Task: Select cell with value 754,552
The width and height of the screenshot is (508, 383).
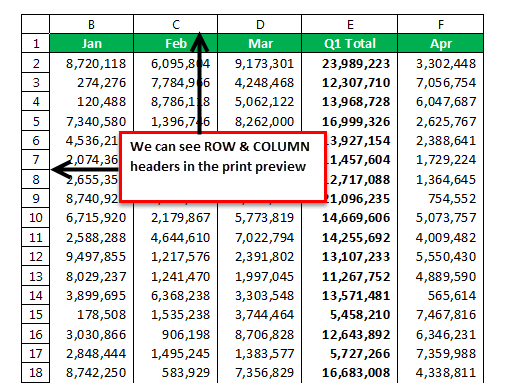Action: 440,198
